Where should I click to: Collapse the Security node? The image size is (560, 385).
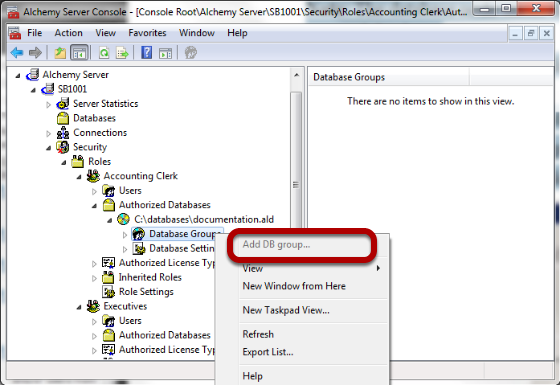tap(49, 148)
